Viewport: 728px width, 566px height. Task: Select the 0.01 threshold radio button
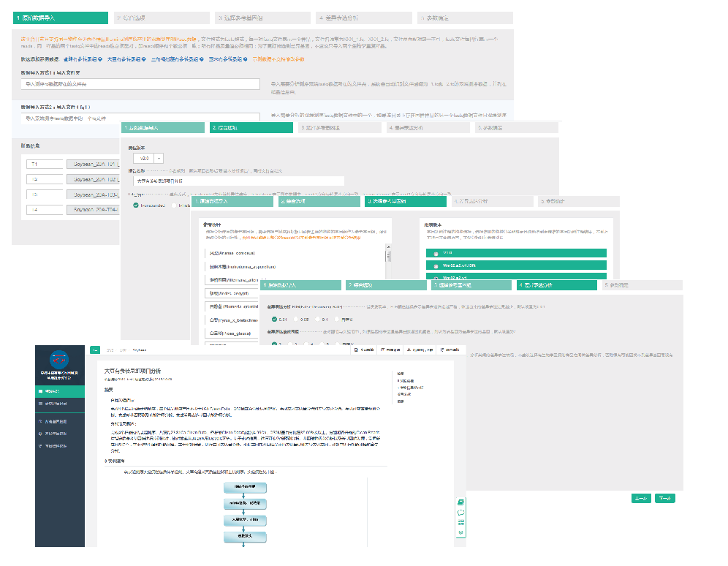(274, 319)
